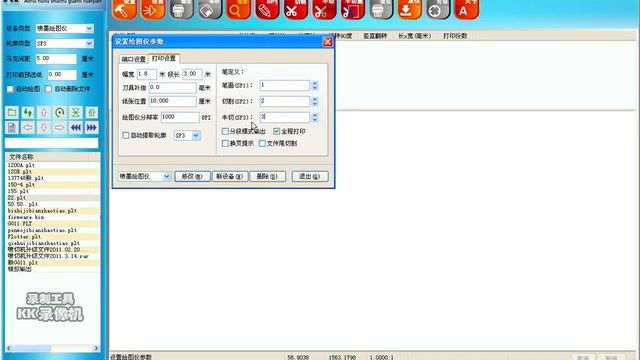Click the 新设备 button
The height and width of the screenshot is (360, 640).
pos(229,176)
